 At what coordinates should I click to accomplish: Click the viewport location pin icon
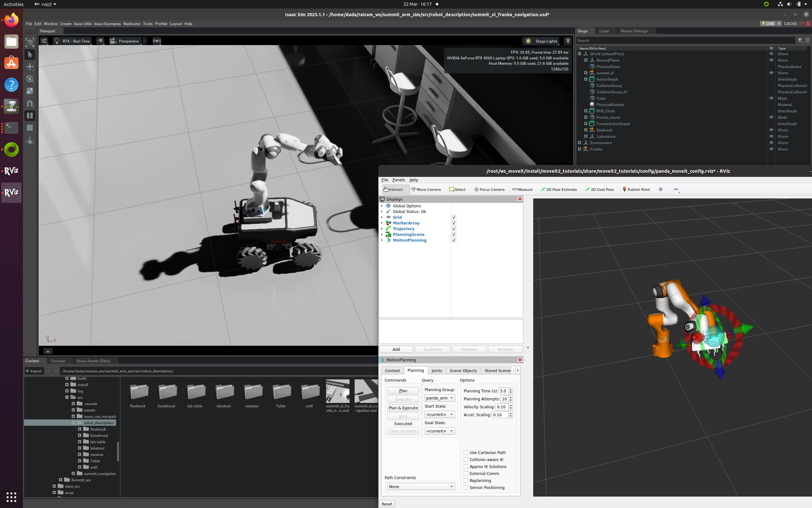(x=568, y=41)
